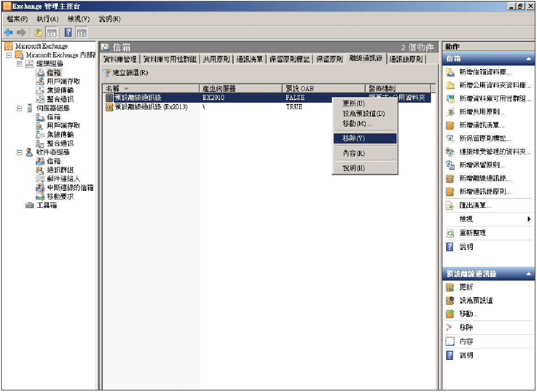Click 新增保留原則 in the actions pane

pos(482,165)
